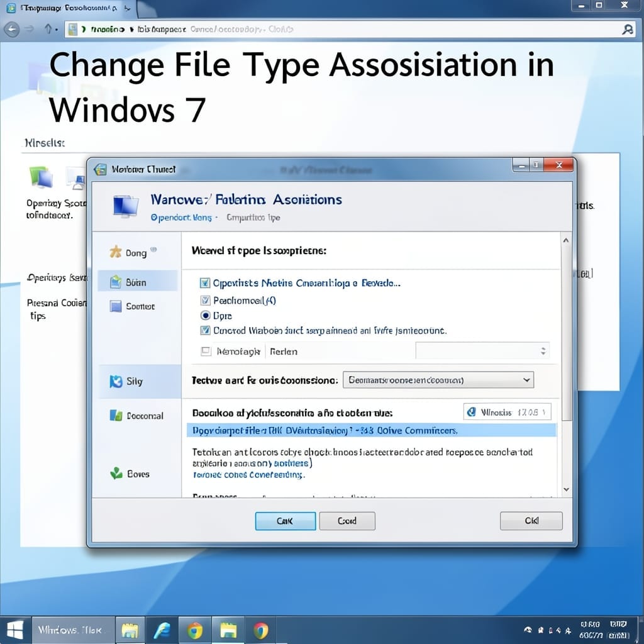Click the dialog vertical scrollbar thumb
Viewport: 644px width, 644px height.
click(566, 333)
